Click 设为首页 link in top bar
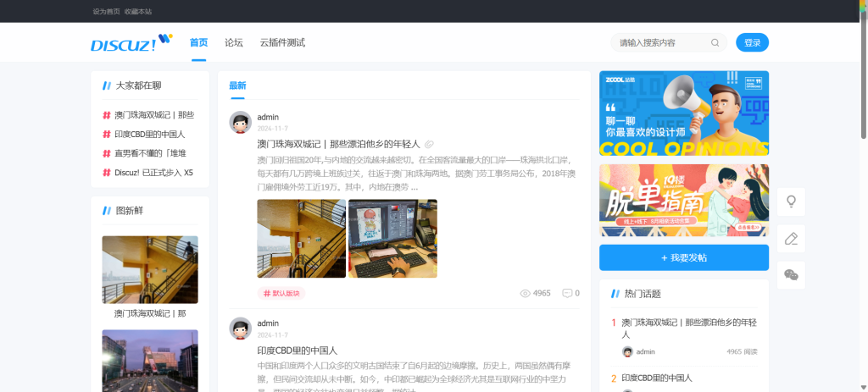This screenshot has width=868, height=392. [x=106, y=11]
